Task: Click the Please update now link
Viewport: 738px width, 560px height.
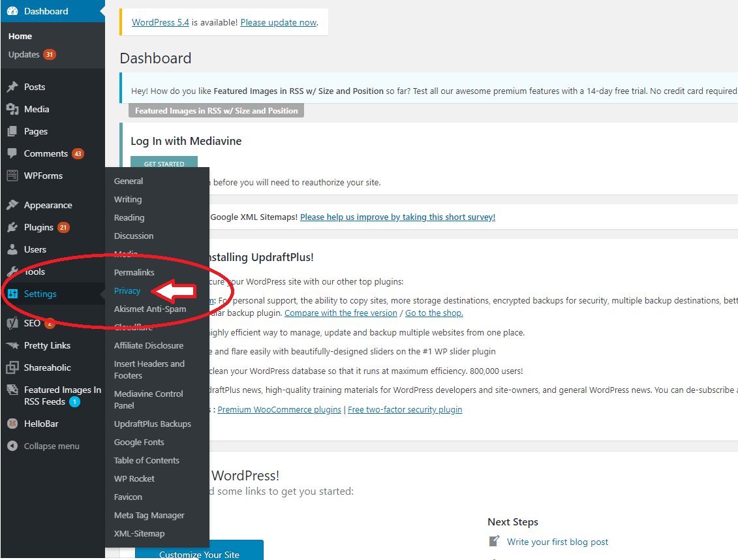Action: coord(279,22)
